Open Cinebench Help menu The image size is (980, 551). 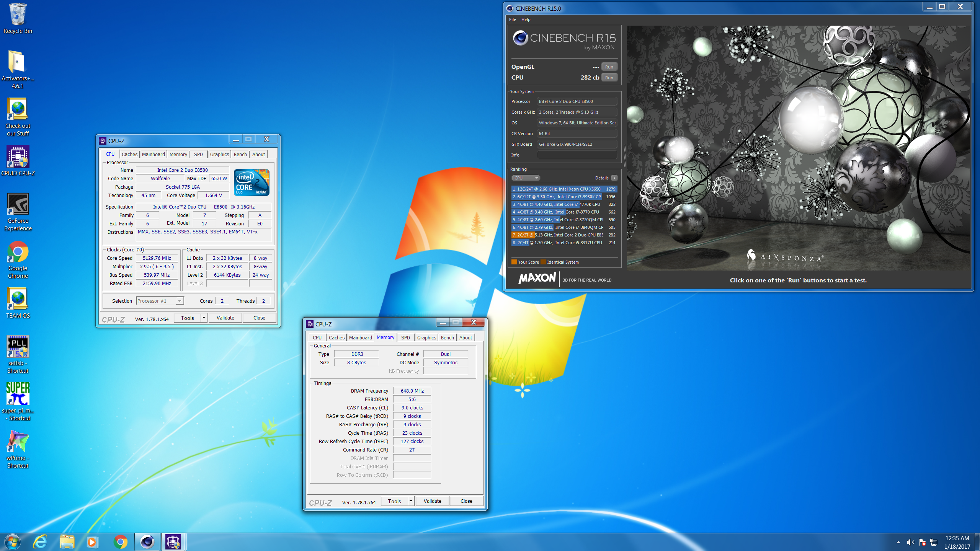point(526,20)
